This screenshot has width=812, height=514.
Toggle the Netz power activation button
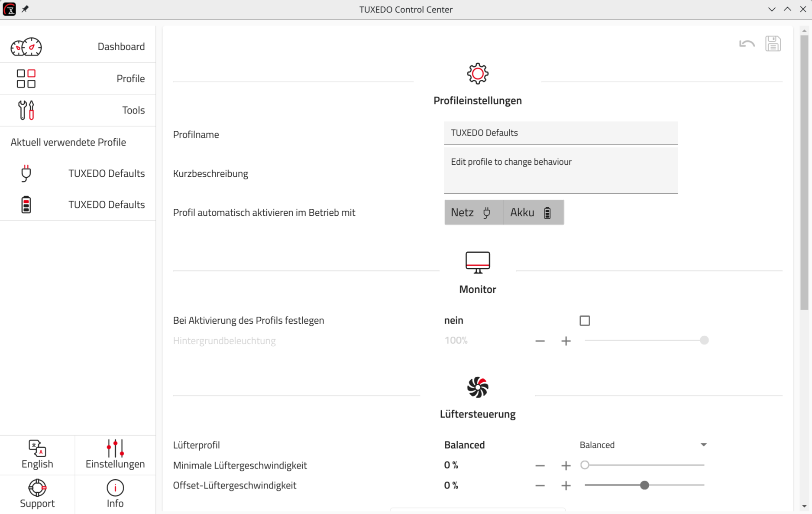474,212
